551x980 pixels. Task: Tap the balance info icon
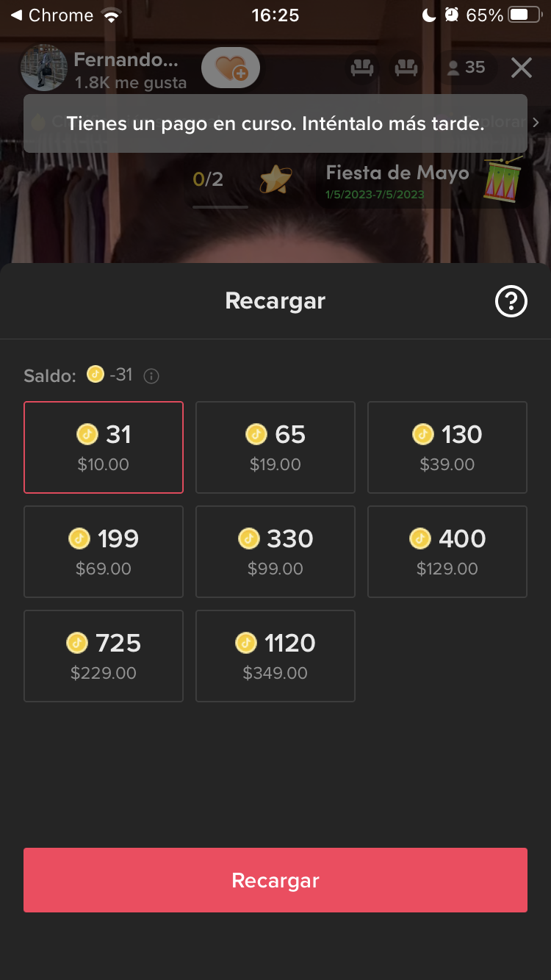(x=151, y=376)
